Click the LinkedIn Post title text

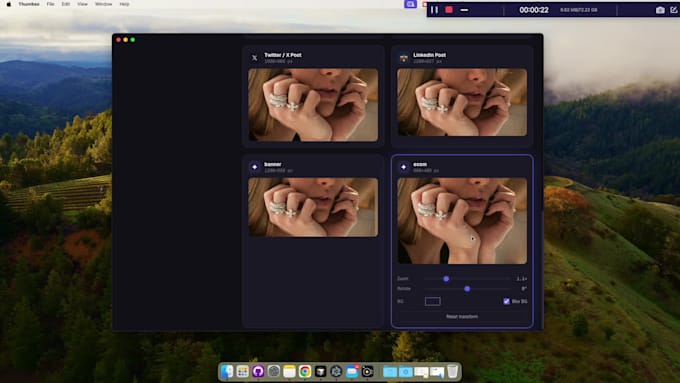(429, 55)
